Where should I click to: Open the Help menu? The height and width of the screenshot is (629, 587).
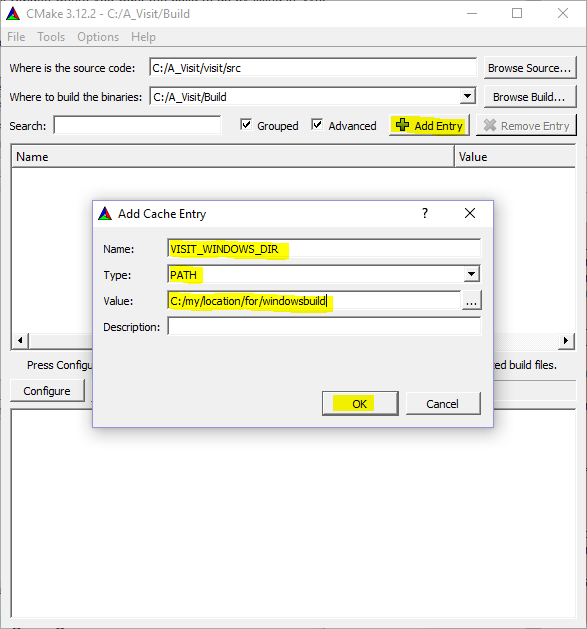pos(143,37)
